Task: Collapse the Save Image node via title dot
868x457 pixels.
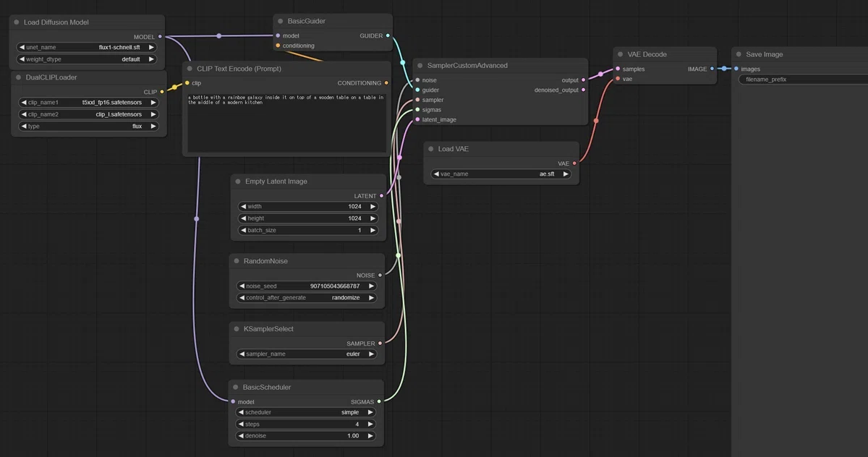Action: click(739, 54)
